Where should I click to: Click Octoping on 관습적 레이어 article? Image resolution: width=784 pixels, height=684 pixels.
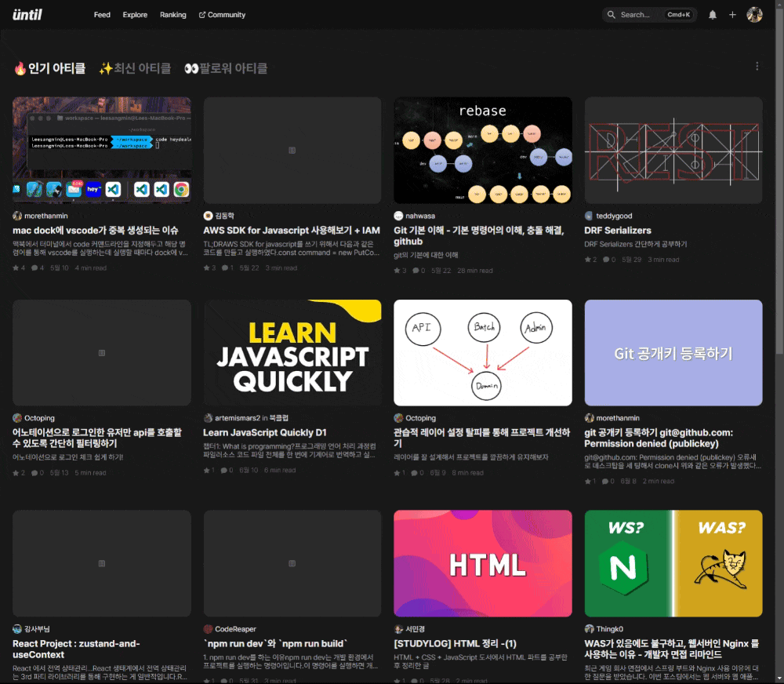(x=420, y=418)
